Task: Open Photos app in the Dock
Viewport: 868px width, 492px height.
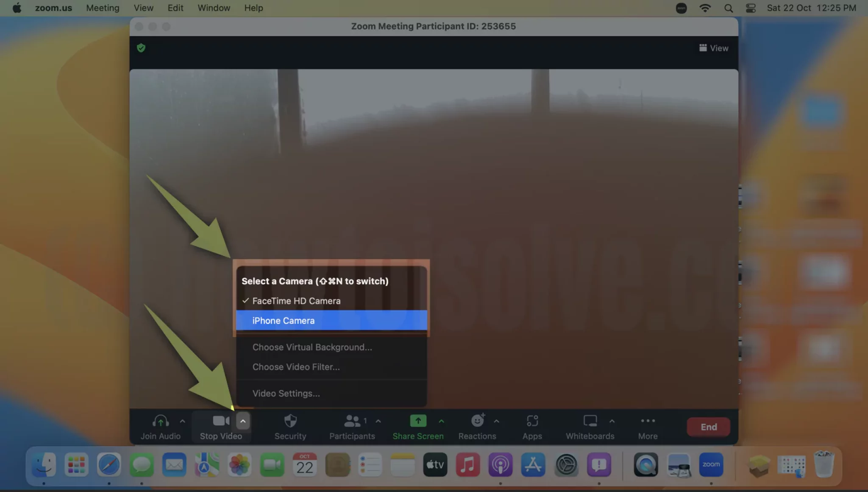Action: (x=239, y=465)
